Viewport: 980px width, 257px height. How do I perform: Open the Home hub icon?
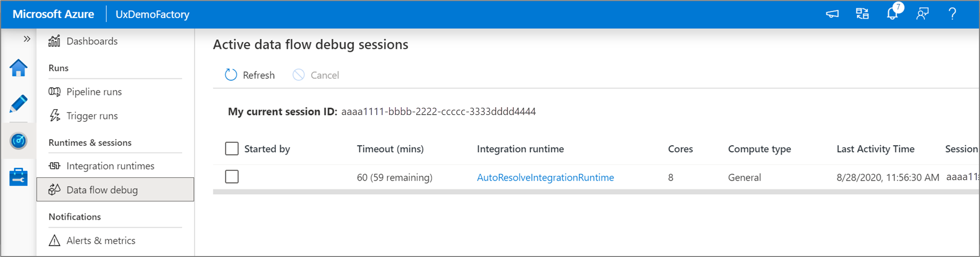19,68
